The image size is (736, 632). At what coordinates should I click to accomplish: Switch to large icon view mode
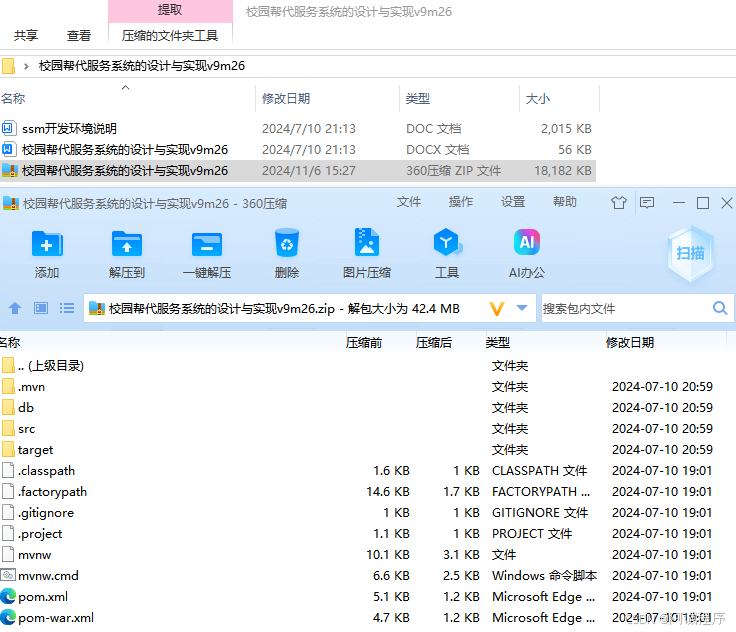point(41,308)
